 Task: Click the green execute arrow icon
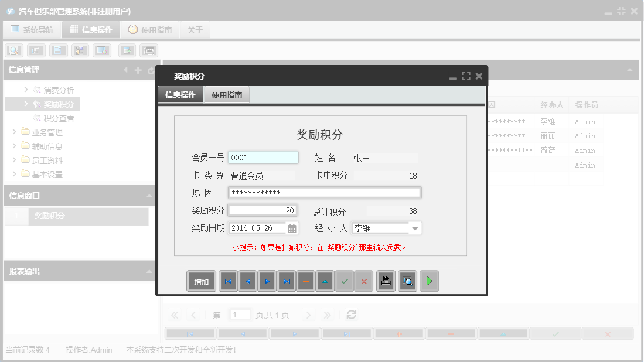428,281
